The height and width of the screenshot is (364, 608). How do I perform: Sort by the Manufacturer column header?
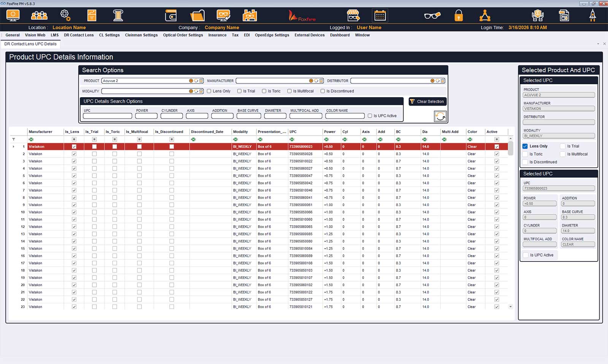pyautogui.click(x=46, y=132)
